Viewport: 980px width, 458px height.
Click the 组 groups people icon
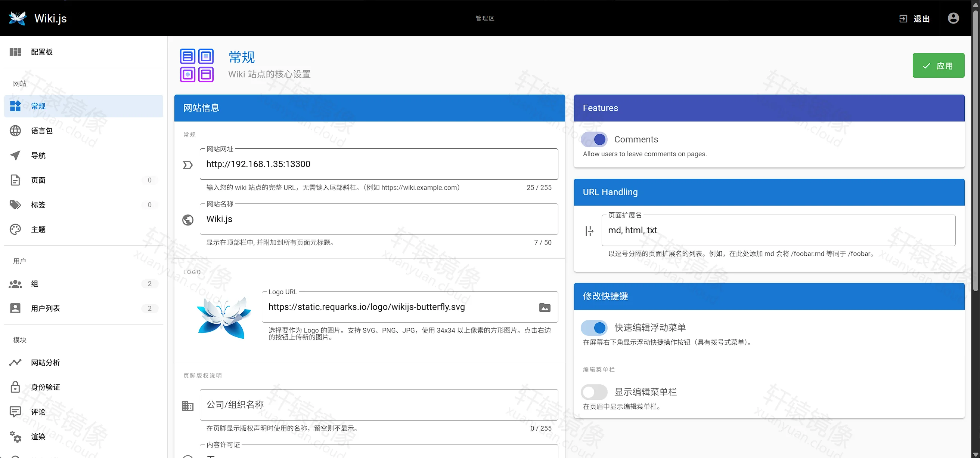[15, 284]
